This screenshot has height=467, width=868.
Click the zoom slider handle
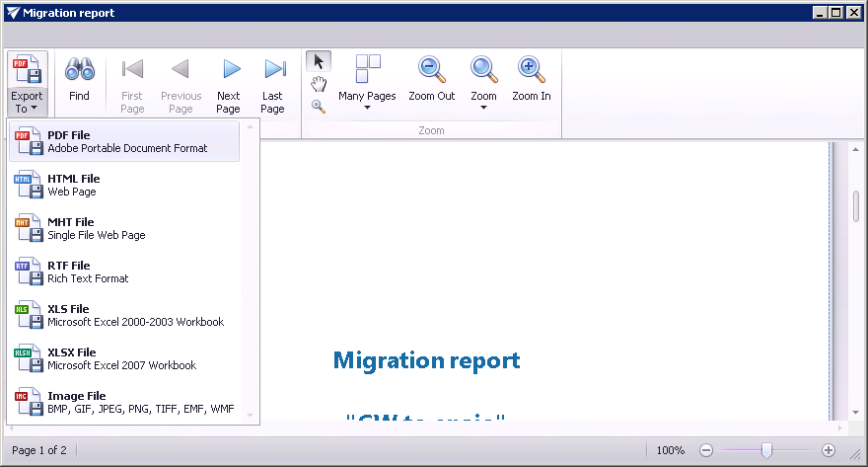click(x=766, y=450)
